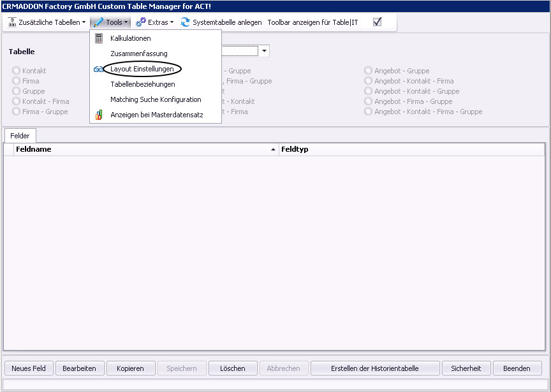The image size is (551, 392).
Task: Click the Bearbeiten button
Action: click(x=80, y=368)
